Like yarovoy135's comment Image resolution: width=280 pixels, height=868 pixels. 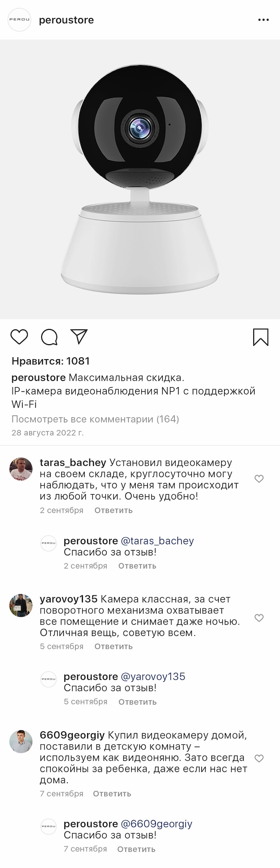259,618
